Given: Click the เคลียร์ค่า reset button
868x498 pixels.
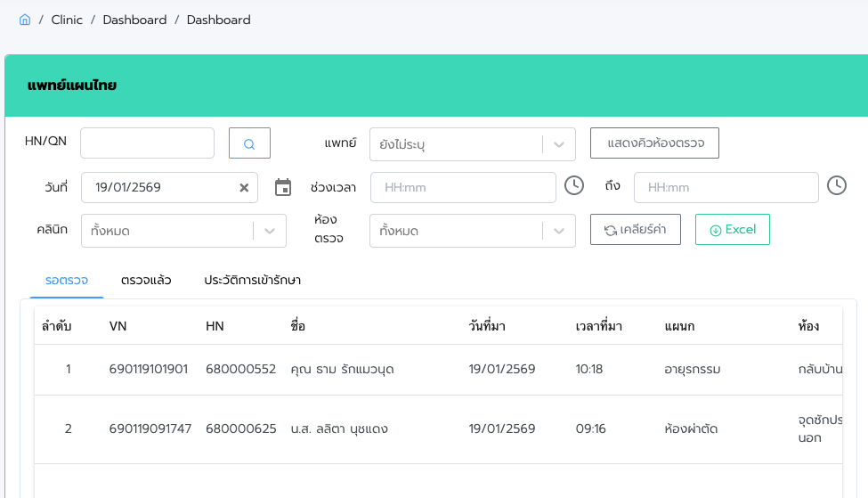Looking at the screenshot, I should point(635,230).
